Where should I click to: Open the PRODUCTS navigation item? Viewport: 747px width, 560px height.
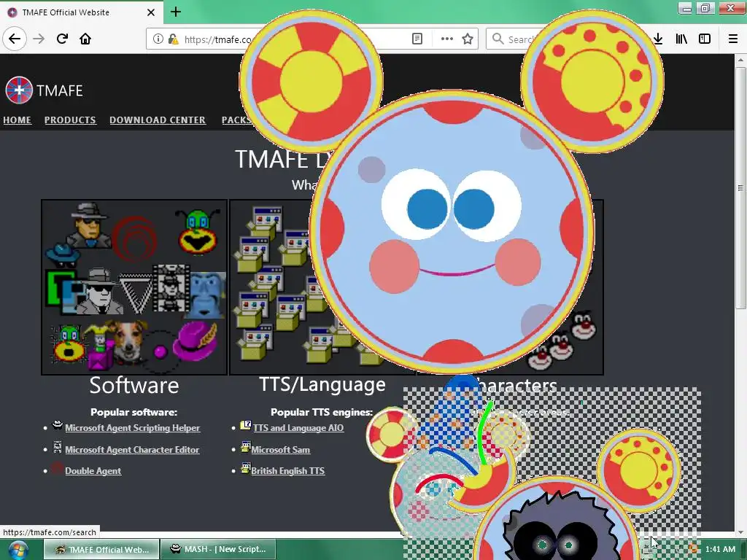pos(70,120)
